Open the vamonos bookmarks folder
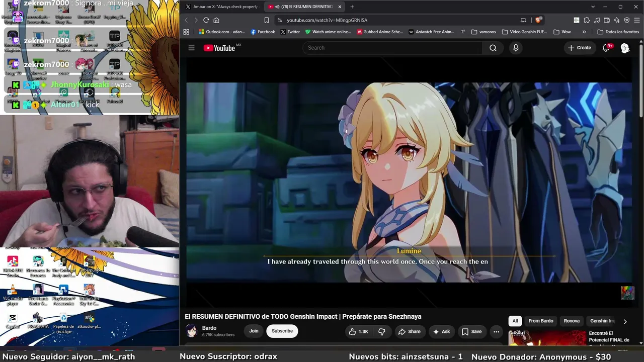This screenshot has height=362, width=644. pos(484,32)
